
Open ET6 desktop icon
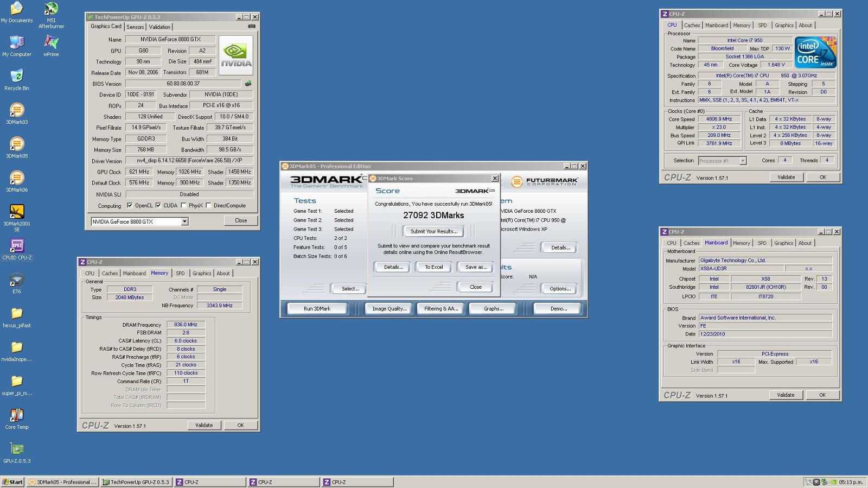click(16, 283)
